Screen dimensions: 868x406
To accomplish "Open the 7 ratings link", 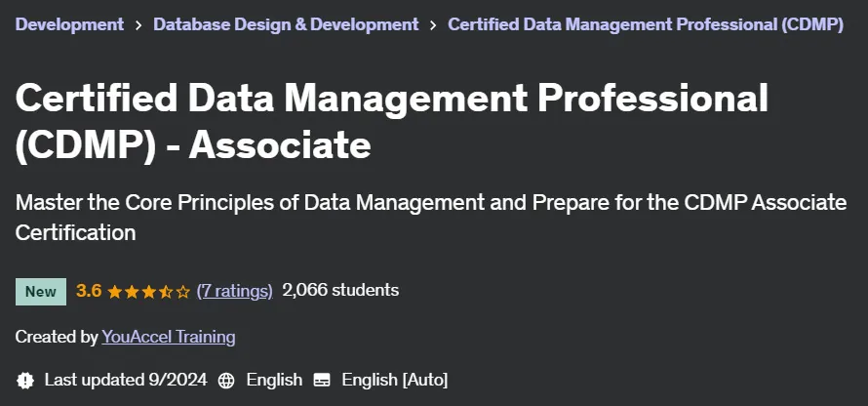I will pos(235,291).
